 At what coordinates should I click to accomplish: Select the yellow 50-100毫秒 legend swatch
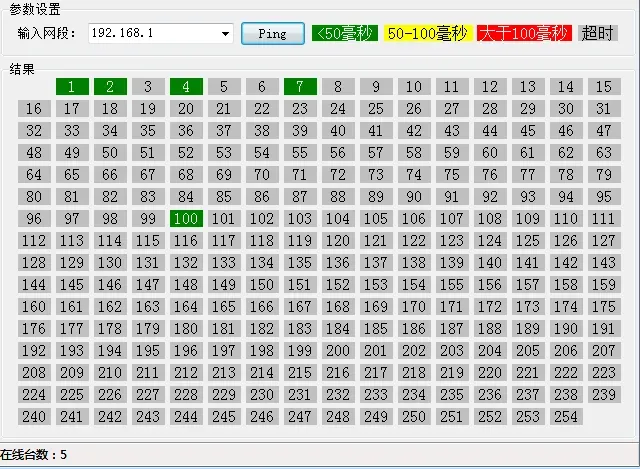coord(428,33)
